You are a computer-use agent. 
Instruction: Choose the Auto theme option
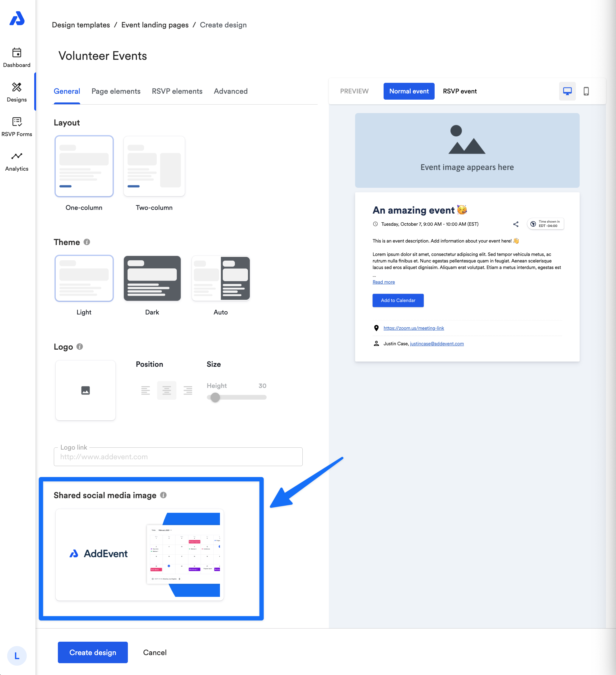pos(221,278)
